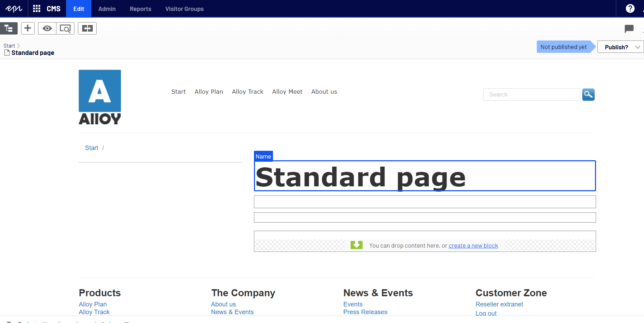644x323 pixels.
Task: Activate the side-by-side compare versions icon
Action: [x=87, y=28]
